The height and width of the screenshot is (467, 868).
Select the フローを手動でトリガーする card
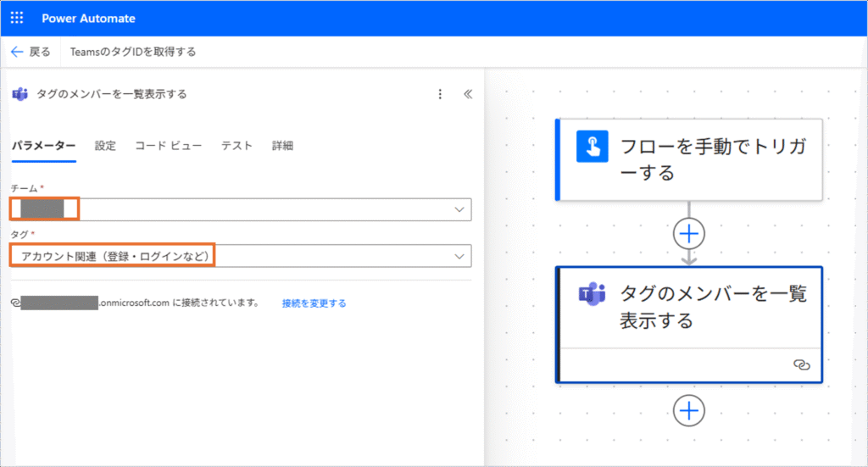[x=688, y=159]
